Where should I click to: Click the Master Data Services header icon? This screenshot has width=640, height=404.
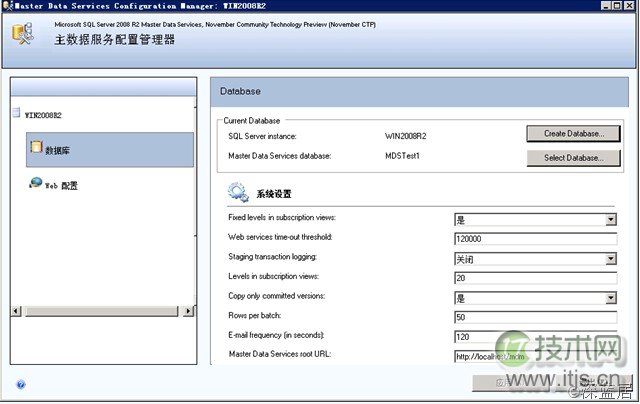click(22, 34)
